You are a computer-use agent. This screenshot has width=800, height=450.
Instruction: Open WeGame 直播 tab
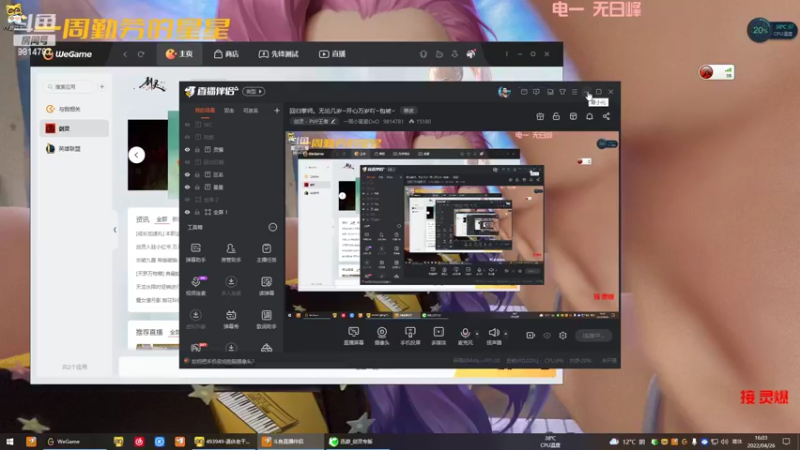pyautogui.click(x=332, y=54)
